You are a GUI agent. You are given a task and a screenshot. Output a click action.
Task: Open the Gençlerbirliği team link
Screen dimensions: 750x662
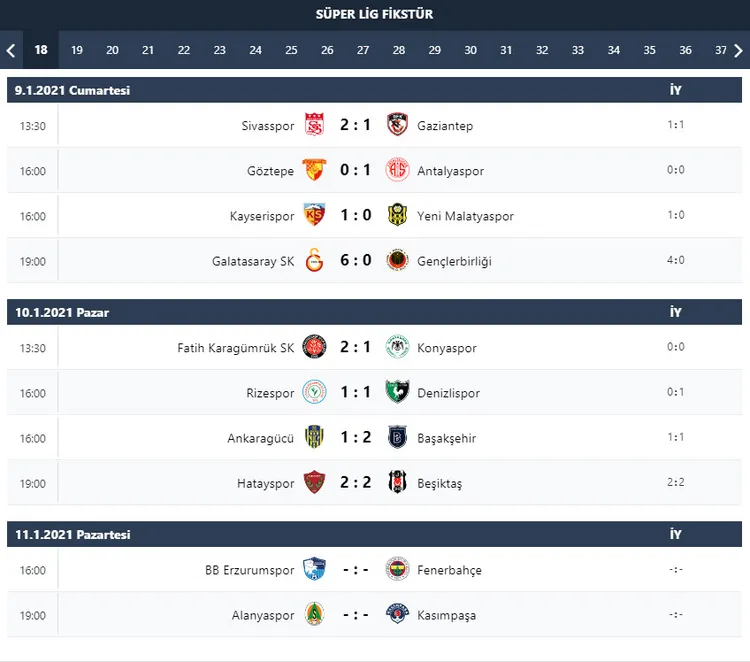click(455, 261)
